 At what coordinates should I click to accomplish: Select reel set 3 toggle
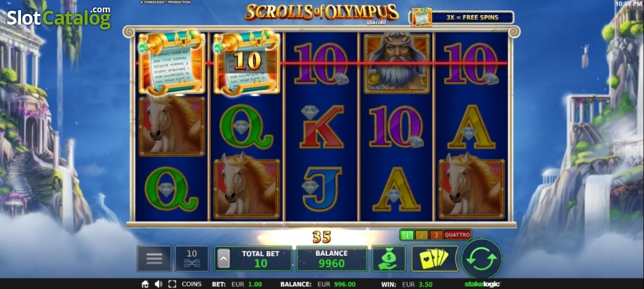coord(436,235)
